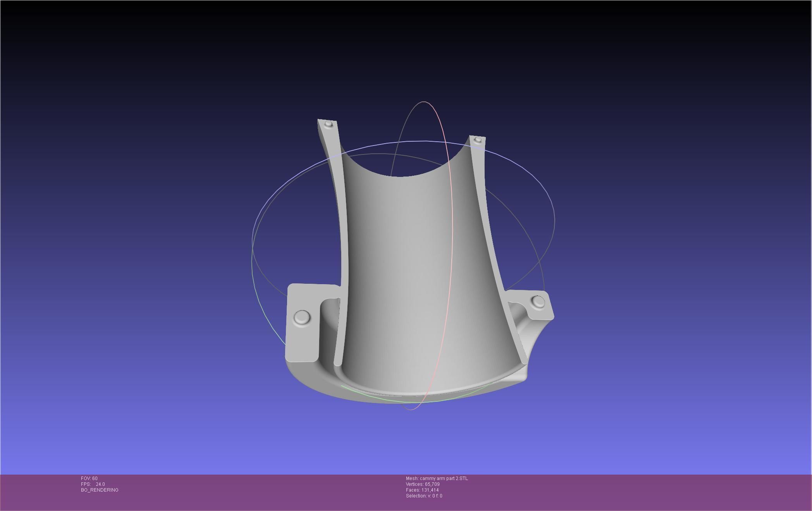Click the 'FPS: 24.0' readout

(x=93, y=484)
